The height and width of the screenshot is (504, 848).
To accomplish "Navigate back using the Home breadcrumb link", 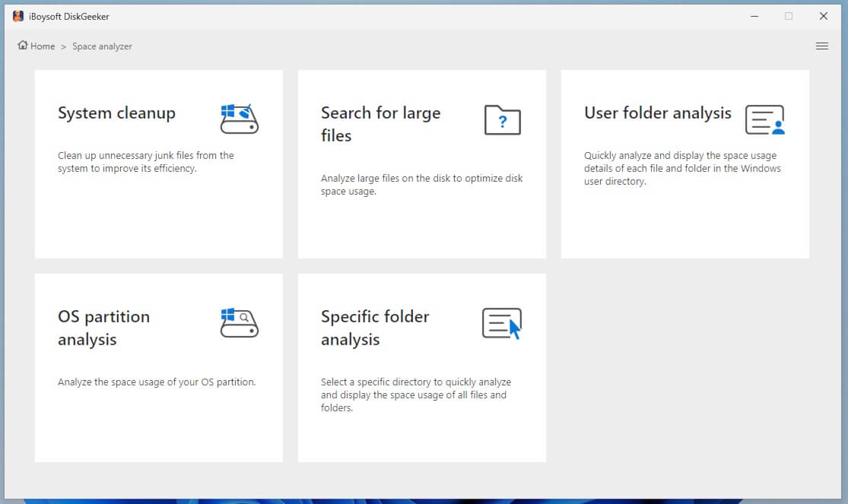I will (41, 46).
